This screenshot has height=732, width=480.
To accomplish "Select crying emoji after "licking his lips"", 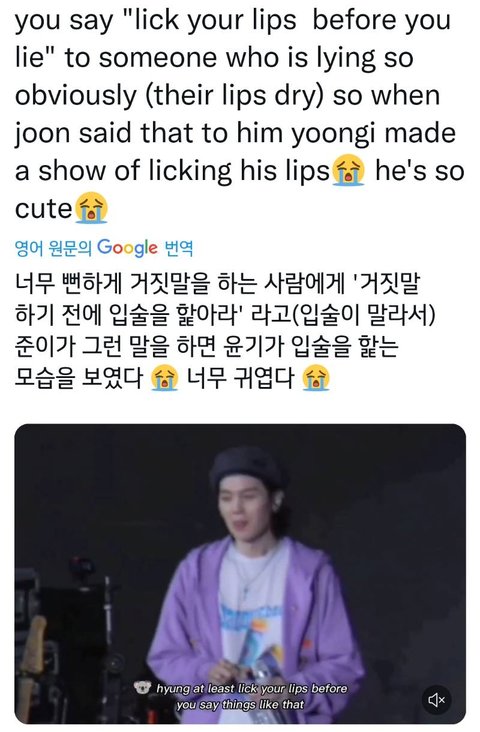I will pos(348,171).
